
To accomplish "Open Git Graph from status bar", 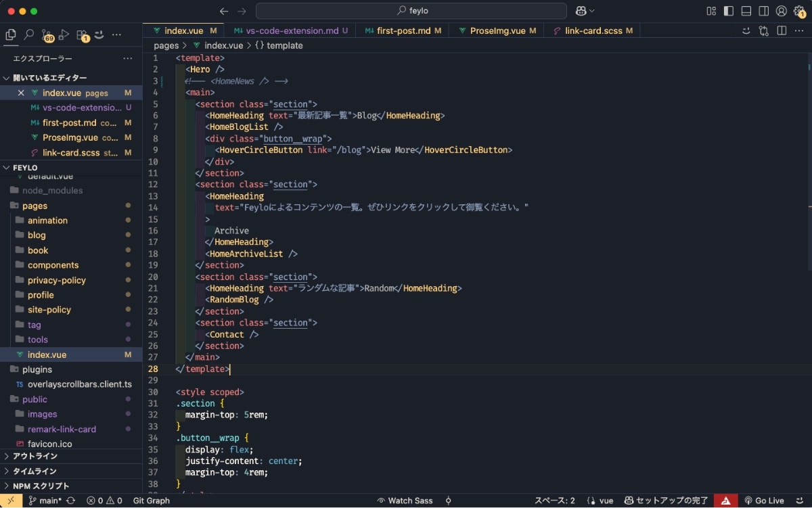I will click(152, 501).
